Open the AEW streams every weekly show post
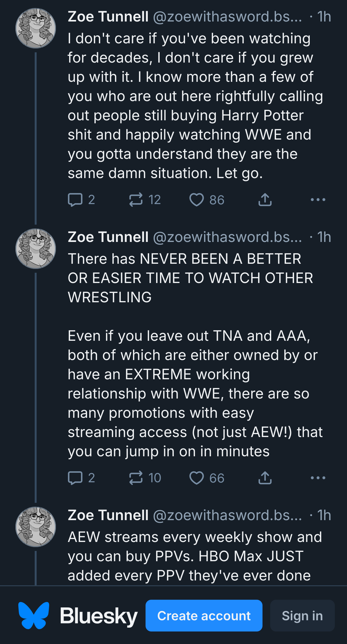The image size is (347, 644). pos(195,556)
